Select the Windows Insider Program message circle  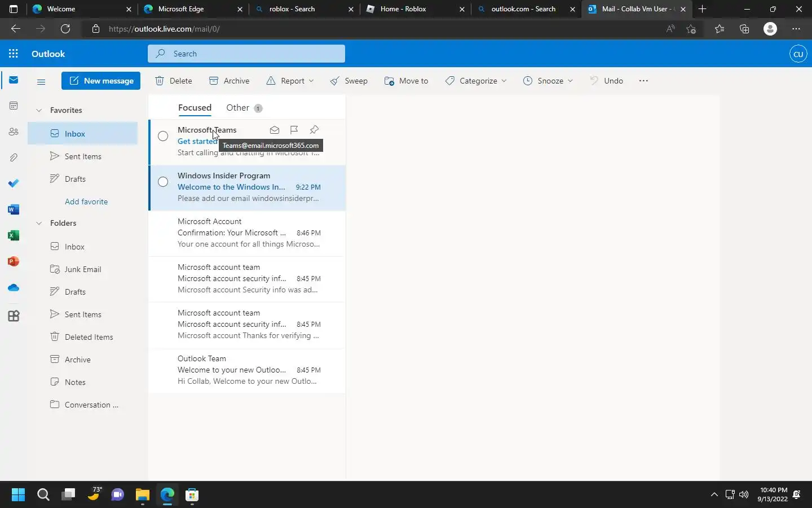coord(163,182)
